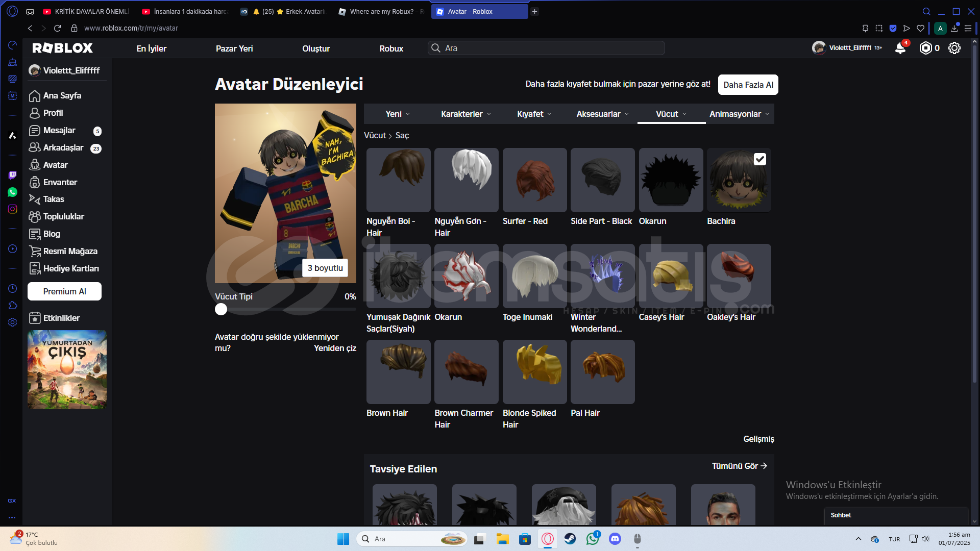Screen dimensions: 980x551
Task: Open the settings gear in Roblox header
Action: point(954,48)
